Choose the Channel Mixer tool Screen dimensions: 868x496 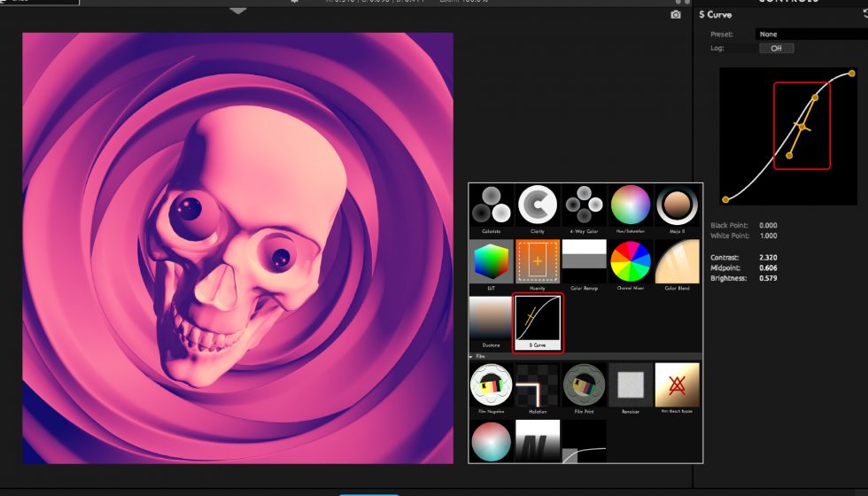631,262
